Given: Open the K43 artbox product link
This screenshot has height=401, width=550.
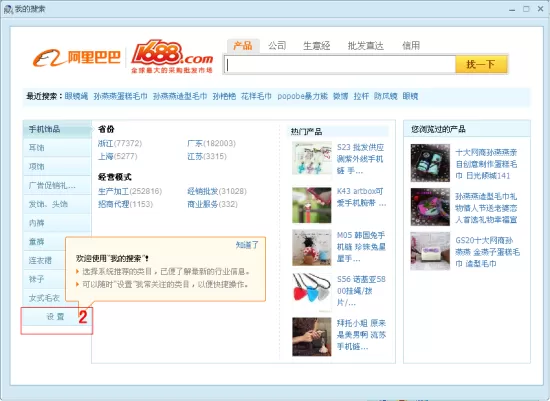Looking at the screenshot, I should pos(361,197).
